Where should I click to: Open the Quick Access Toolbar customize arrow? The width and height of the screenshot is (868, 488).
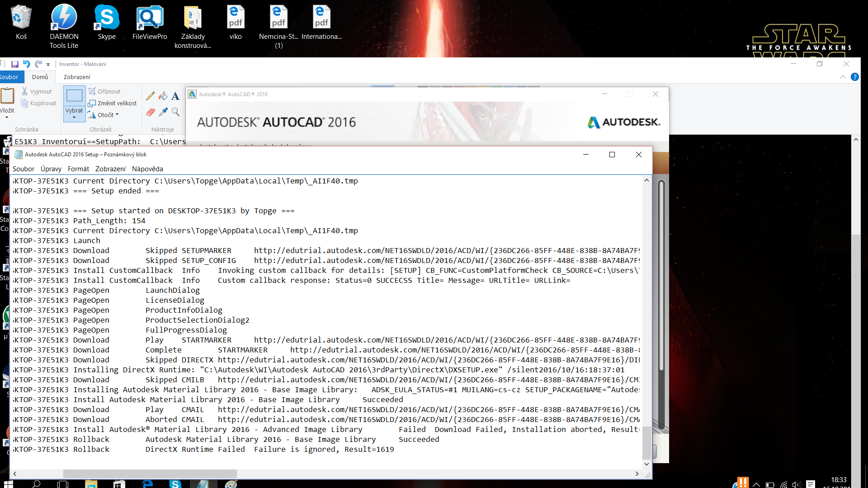pyautogui.click(x=48, y=65)
